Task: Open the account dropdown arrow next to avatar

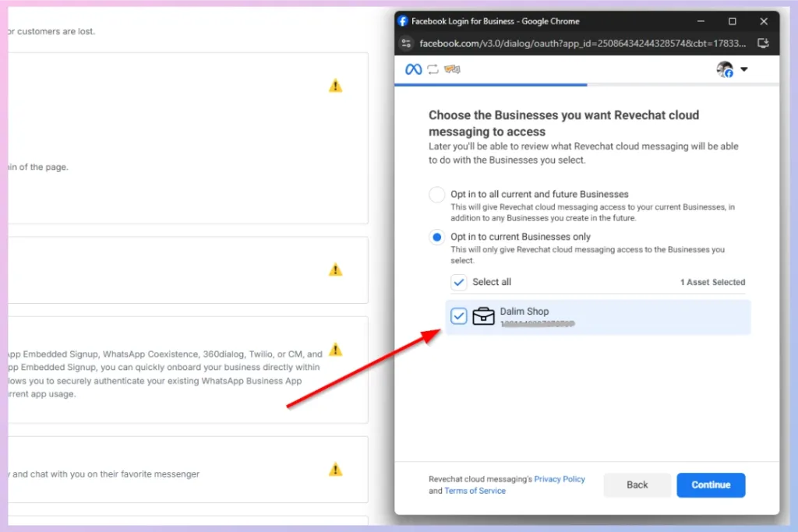Action: (744, 69)
